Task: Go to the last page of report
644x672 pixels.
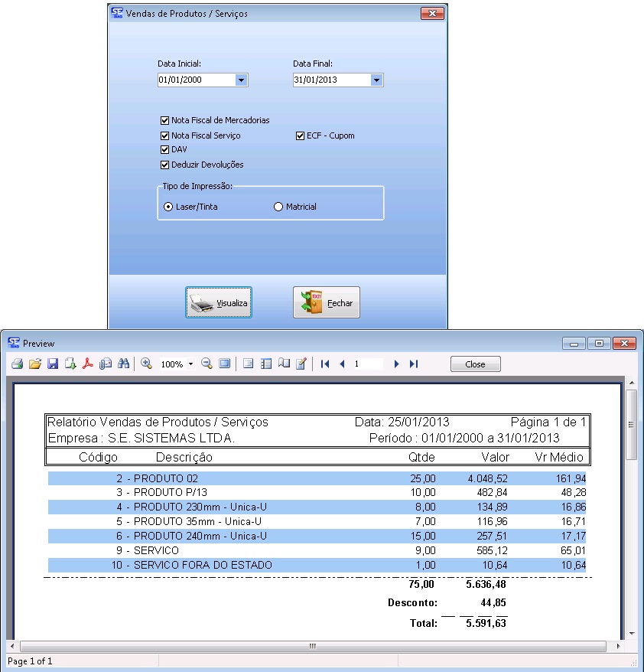Action: click(414, 364)
